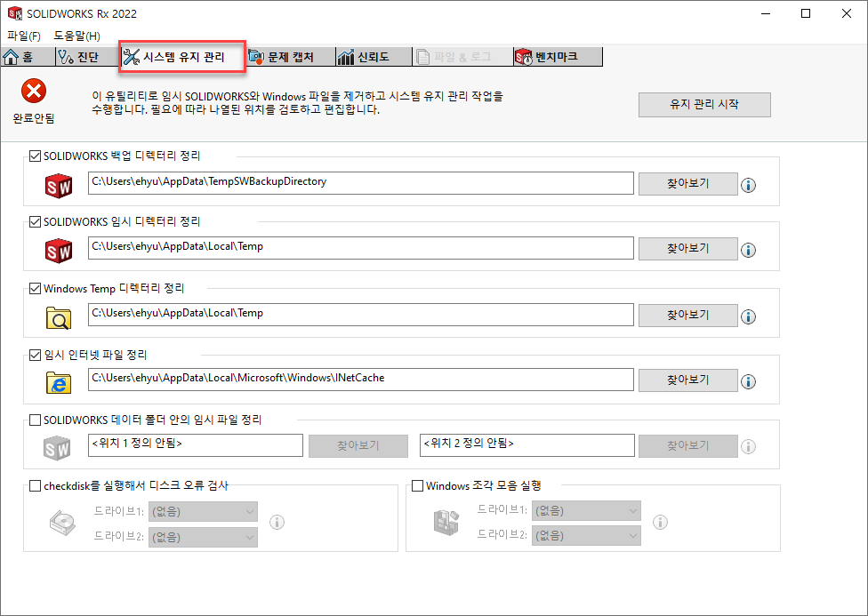868x616 pixels.
Task: Open defrag 드라이브1 dropdown
Action: coord(586,511)
